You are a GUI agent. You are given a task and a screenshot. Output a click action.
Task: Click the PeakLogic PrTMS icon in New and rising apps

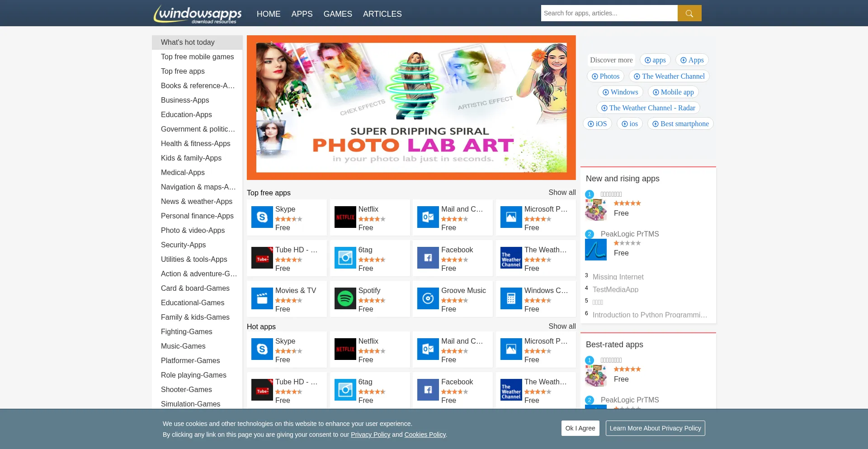(595, 250)
